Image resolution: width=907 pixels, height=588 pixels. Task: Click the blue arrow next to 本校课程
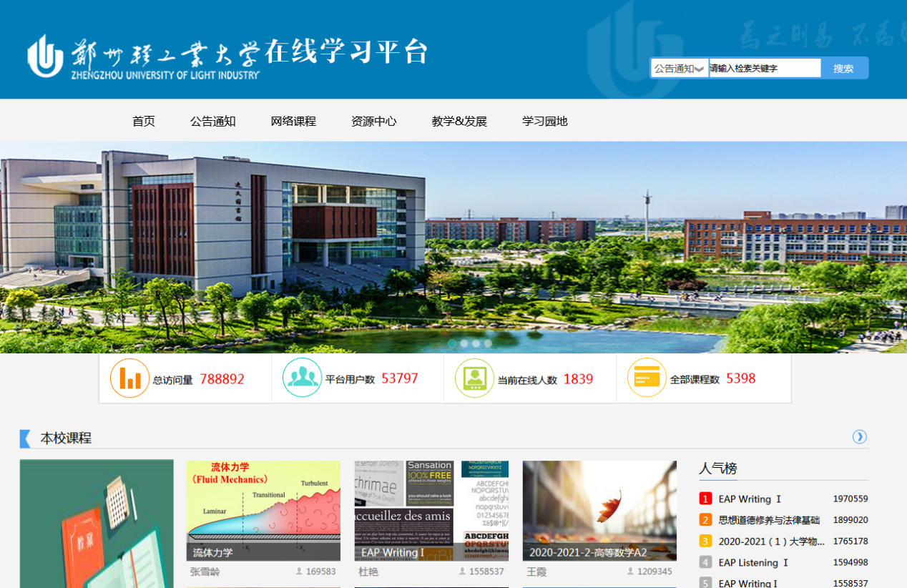point(859,437)
